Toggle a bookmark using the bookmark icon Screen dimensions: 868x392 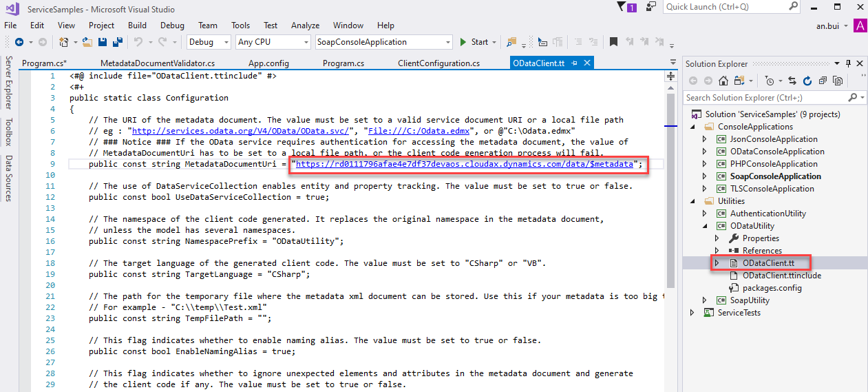click(614, 42)
